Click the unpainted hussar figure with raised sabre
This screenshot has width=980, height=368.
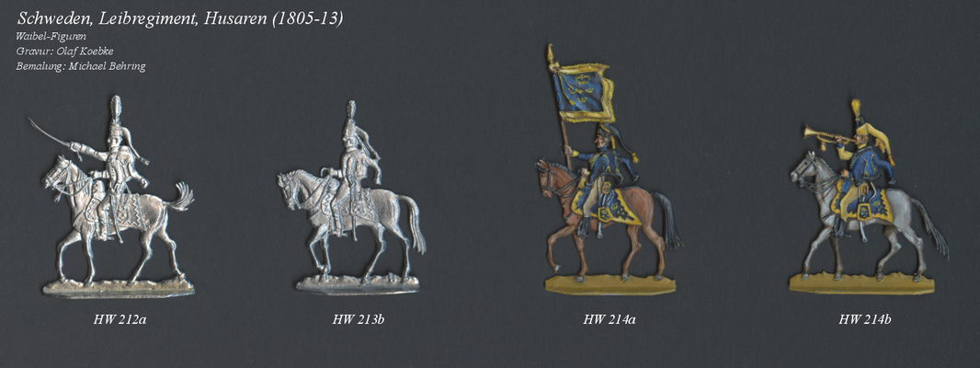pos(118,194)
